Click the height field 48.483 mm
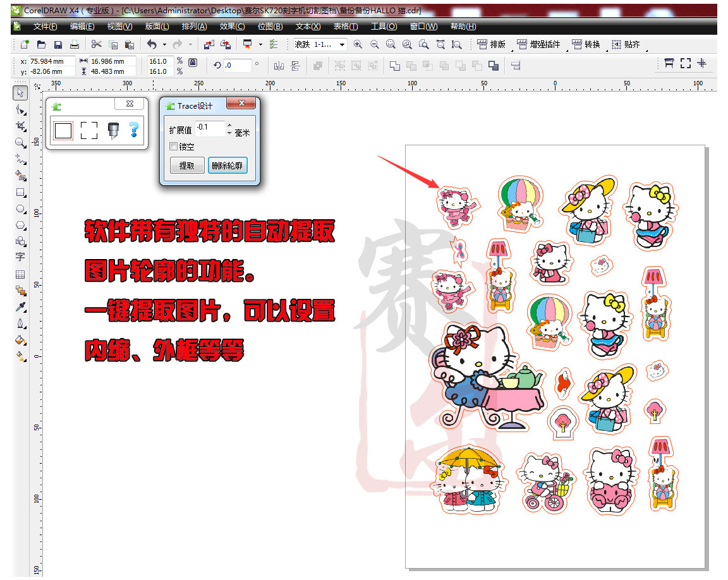The image size is (728, 580). tap(113, 71)
